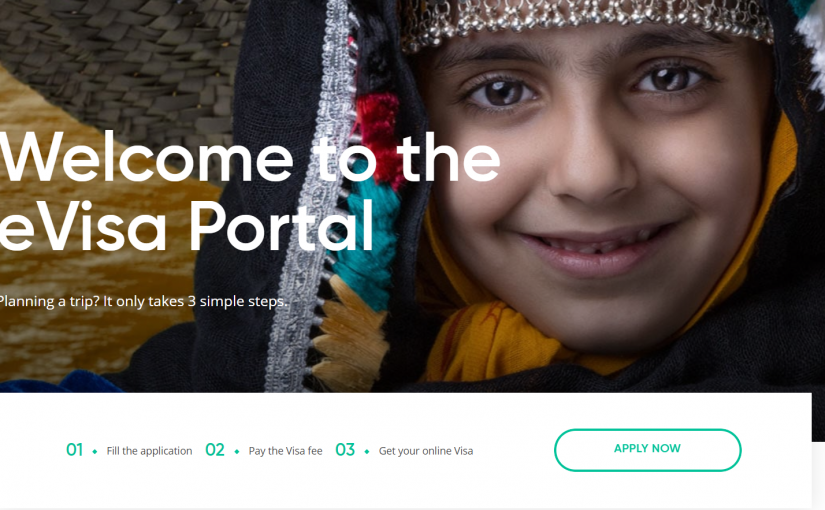Click the 'Get your online Visa' step text
This screenshot has height=510, width=825.
[426, 451]
